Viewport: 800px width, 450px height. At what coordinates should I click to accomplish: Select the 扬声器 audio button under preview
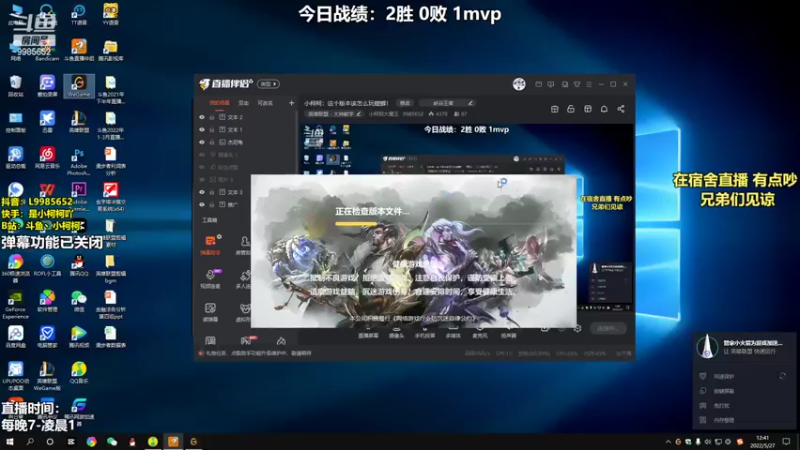[x=508, y=333]
